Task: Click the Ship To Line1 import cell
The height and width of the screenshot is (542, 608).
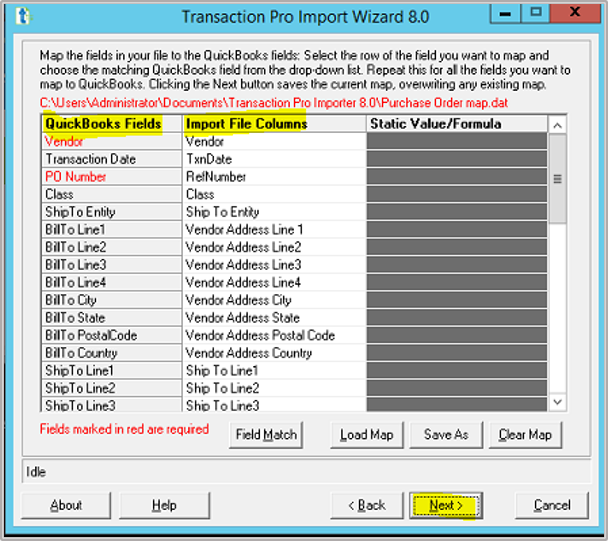Action: pyautogui.click(x=274, y=371)
